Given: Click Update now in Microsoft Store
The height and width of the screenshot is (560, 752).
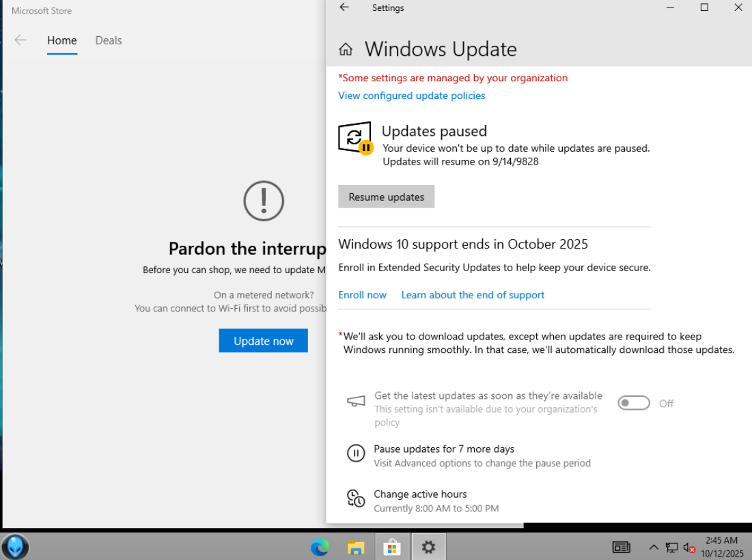Looking at the screenshot, I should coord(263,341).
